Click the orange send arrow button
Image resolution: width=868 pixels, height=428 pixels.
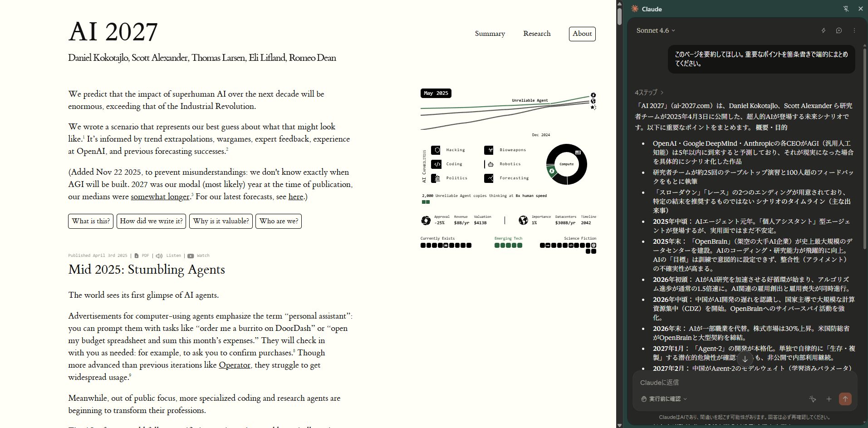click(845, 399)
